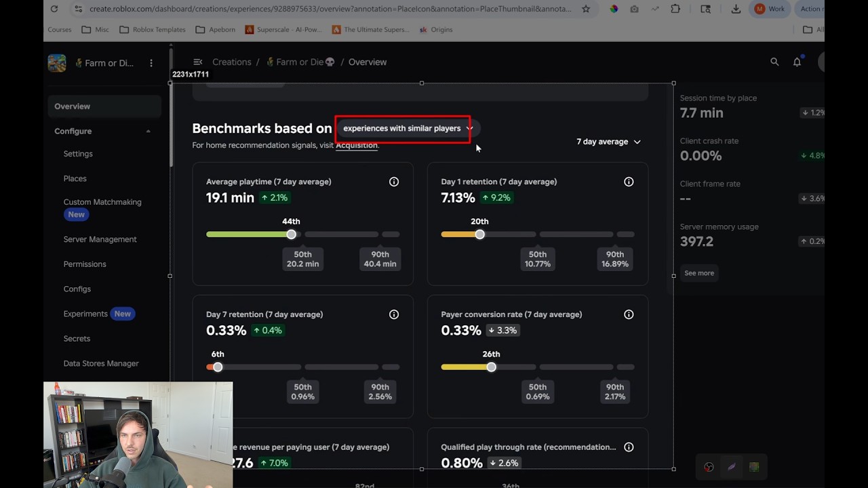
Task: Show info for Qualified play through rate
Action: click(x=629, y=447)
